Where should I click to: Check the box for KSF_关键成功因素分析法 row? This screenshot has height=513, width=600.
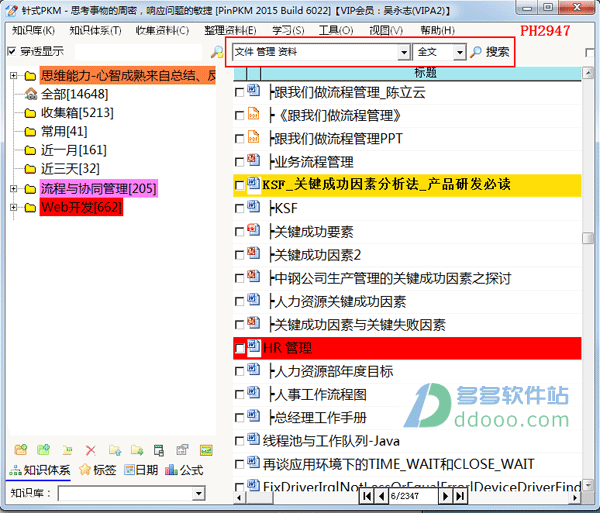click(x=239, y=185)
